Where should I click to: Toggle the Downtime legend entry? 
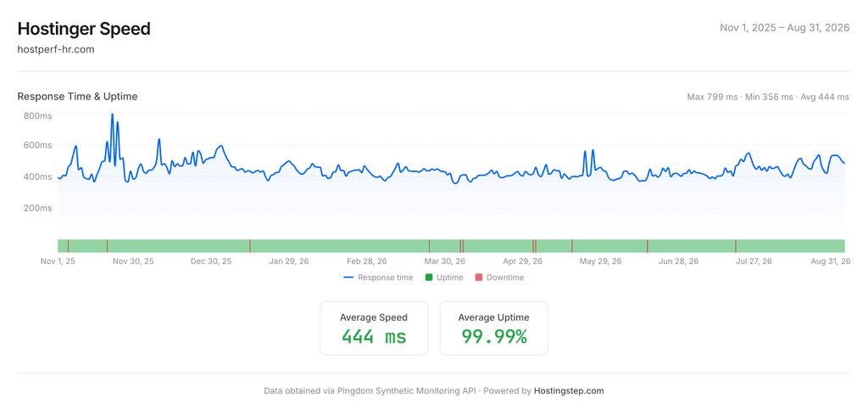[499, 277]
